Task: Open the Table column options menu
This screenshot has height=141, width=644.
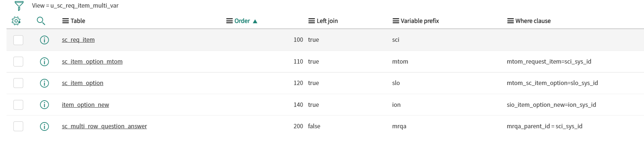Action: 66,21
